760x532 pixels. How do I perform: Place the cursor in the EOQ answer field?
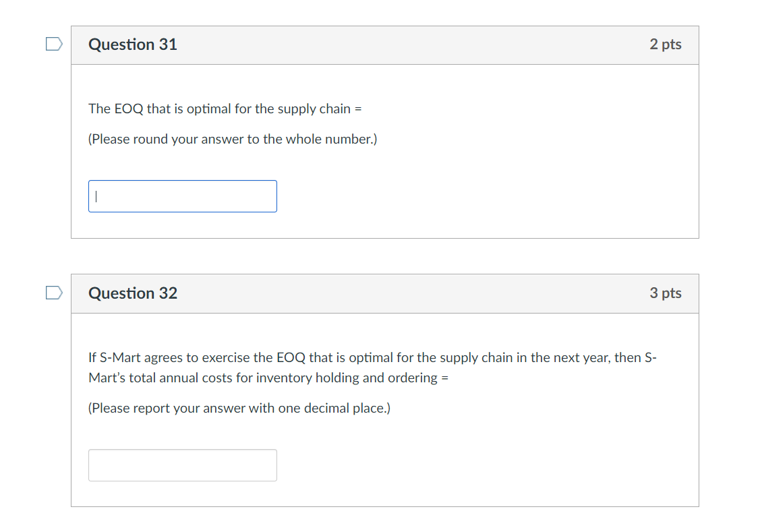click(x=182, y=196)
